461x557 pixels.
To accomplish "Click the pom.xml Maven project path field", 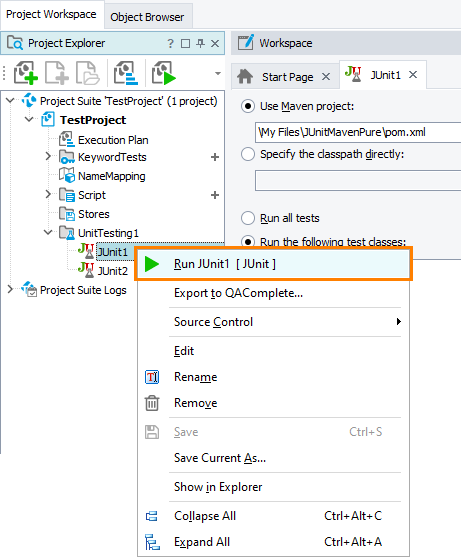I will 358,133.
